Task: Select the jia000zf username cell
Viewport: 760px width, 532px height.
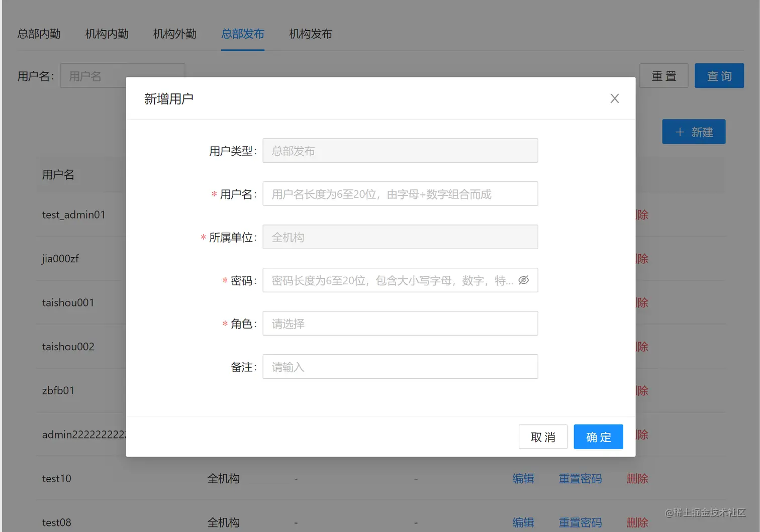Action: point(60,259)
